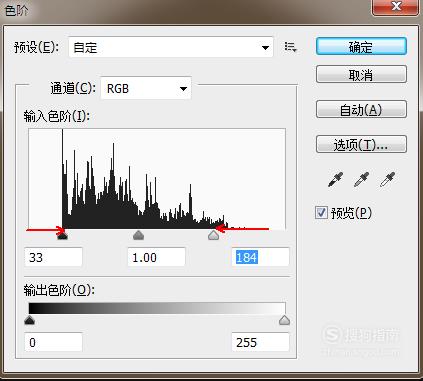
Task: Select the white point eyedropper
Action: 387,179
